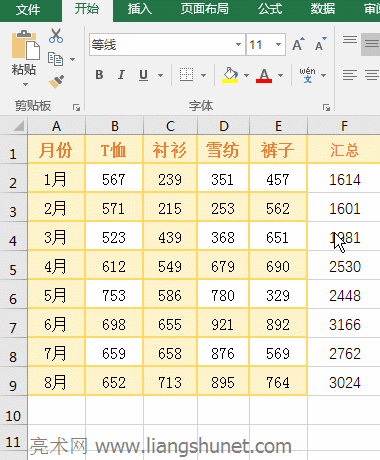Select cell containing 329
This screenshot has width=380, height=460.
[278, 295]
